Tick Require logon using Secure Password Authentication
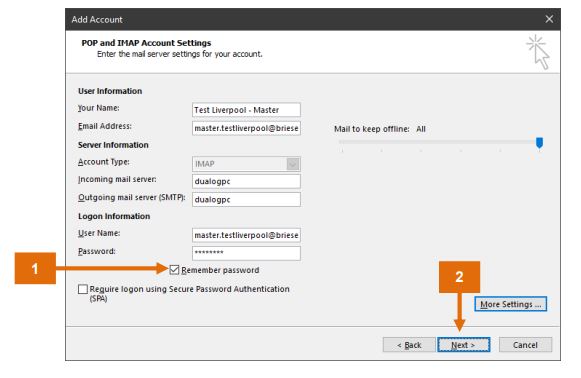Image resolution: width=581 pixels, height=378 pixels. point(83,289)
